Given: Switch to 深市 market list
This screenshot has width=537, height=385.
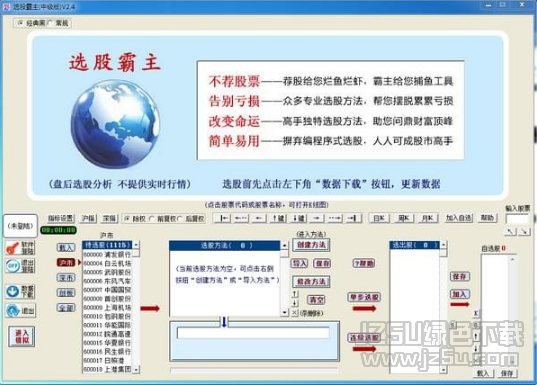Looking at the screenshot, I should (66, 277).
